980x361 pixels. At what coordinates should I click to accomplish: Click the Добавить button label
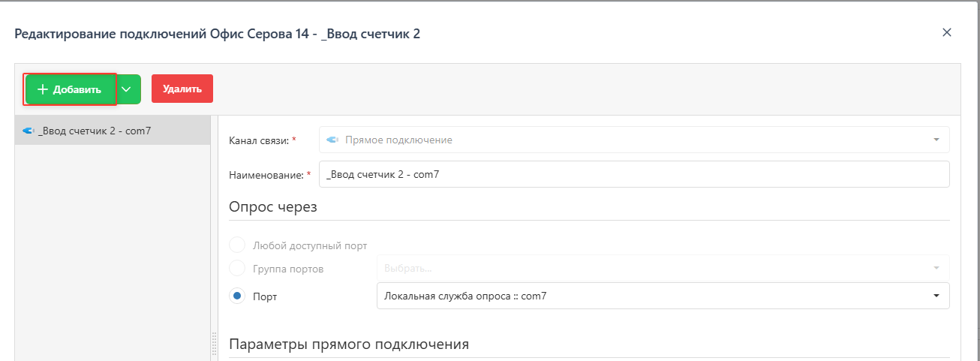[x=77, y=89]
